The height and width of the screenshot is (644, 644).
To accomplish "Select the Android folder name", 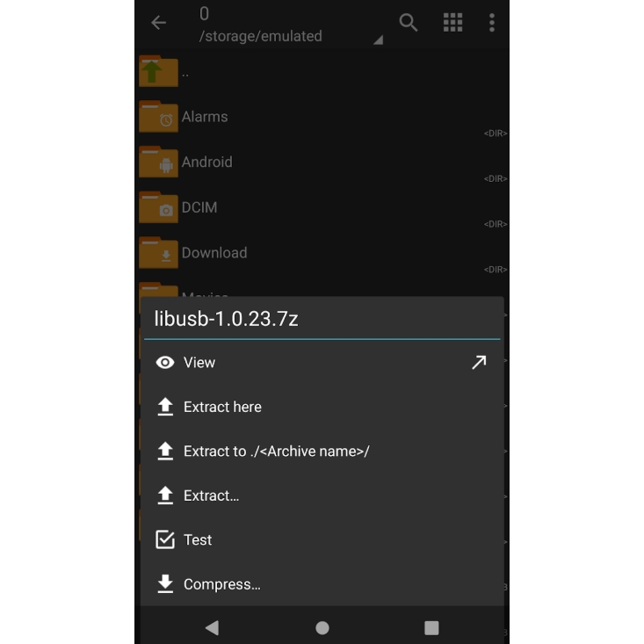I will (207, 162).
